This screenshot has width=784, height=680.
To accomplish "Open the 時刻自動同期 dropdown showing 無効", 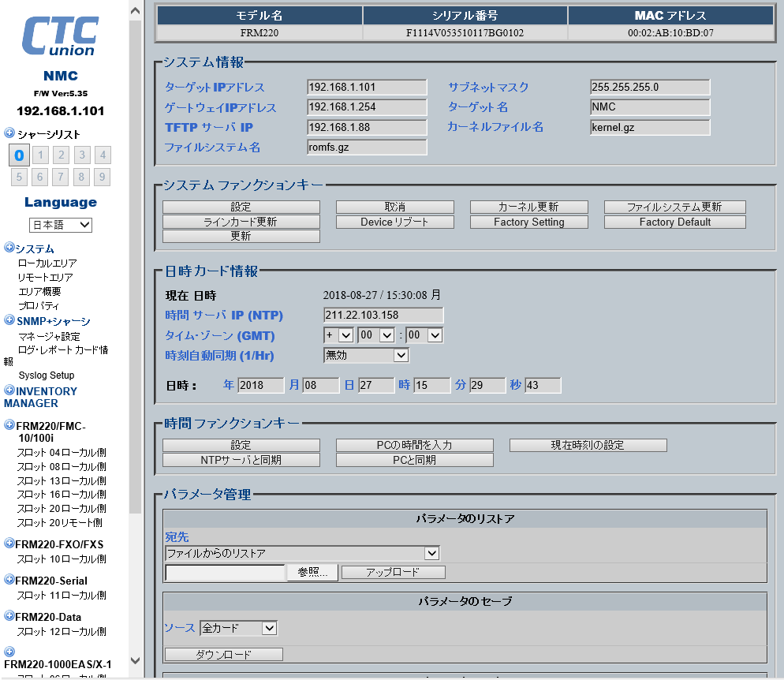I will pyautogui.click(x=366, y=356).
